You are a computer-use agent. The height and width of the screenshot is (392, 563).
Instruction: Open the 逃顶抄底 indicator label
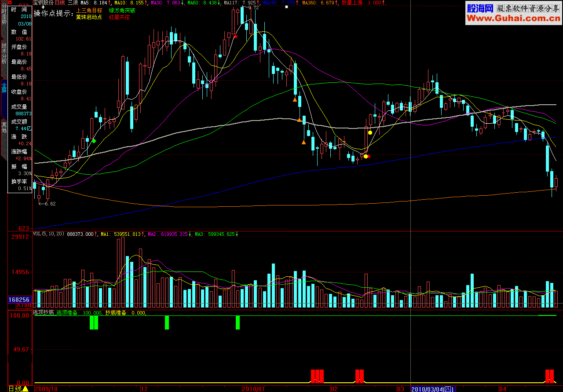point(44,313)
